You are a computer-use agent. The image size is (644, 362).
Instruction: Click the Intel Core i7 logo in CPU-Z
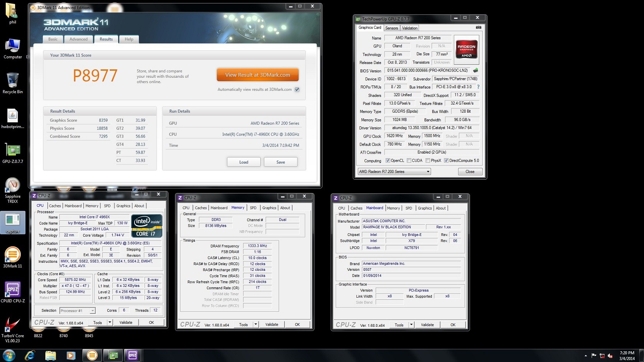coord(147,226)
